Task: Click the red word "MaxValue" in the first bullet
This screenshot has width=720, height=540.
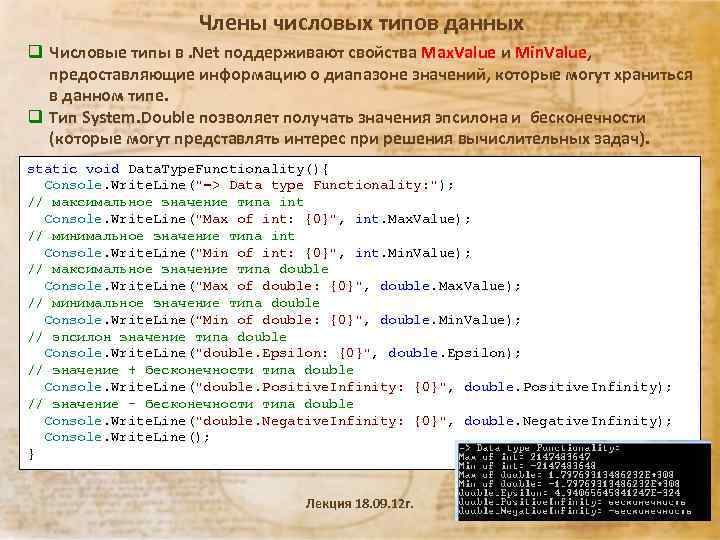Action: coord(458,52)
